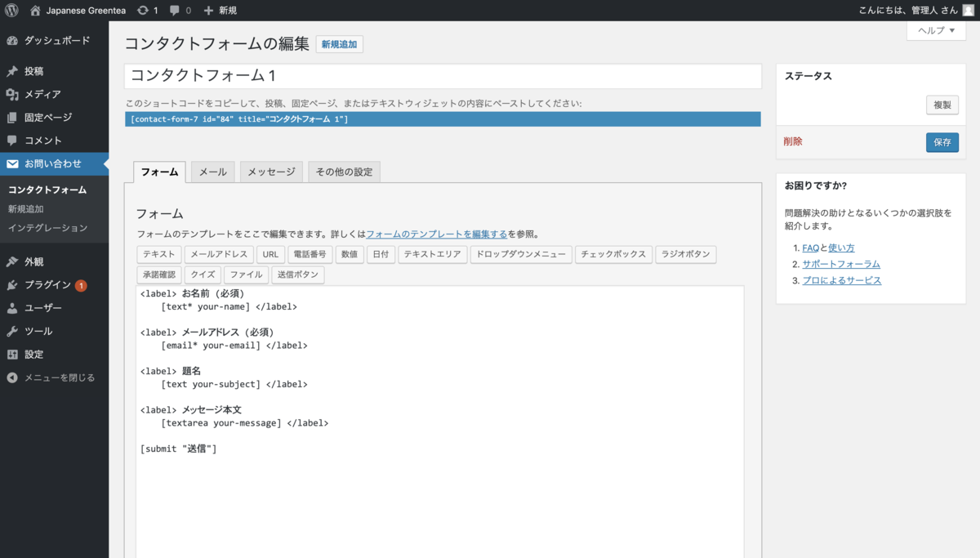980x558 pixels.
Task: Insert a メールアドレス tag
Action: [219, 254]
